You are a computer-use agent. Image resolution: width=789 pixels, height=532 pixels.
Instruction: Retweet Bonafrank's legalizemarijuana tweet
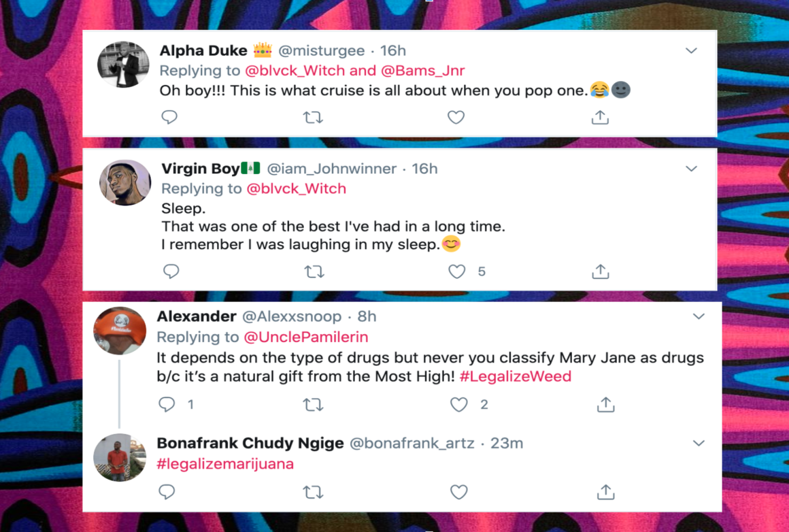(x=313, y=492)
